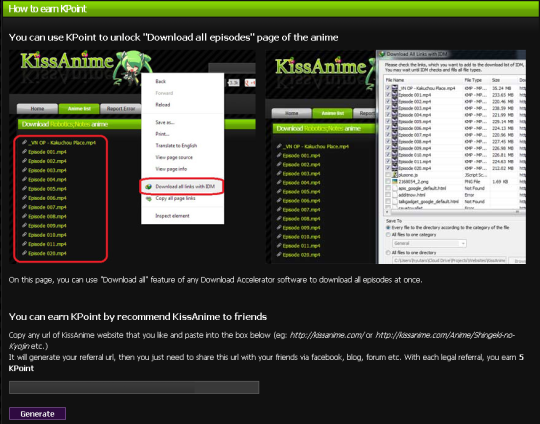Click chain icon beside Episode 001.mp4 in right screenshot
This screenshot has width=540, height=424.
pos(279,155)
